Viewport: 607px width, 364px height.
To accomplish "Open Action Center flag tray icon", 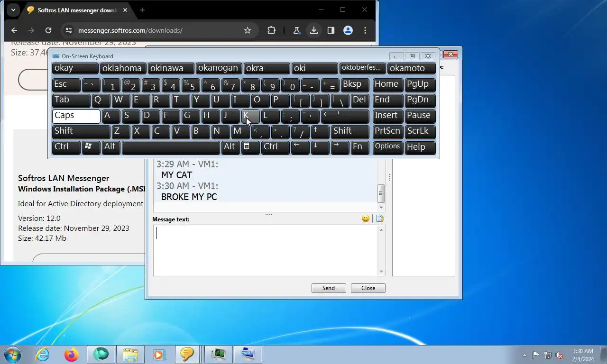I will click(536, 355).
